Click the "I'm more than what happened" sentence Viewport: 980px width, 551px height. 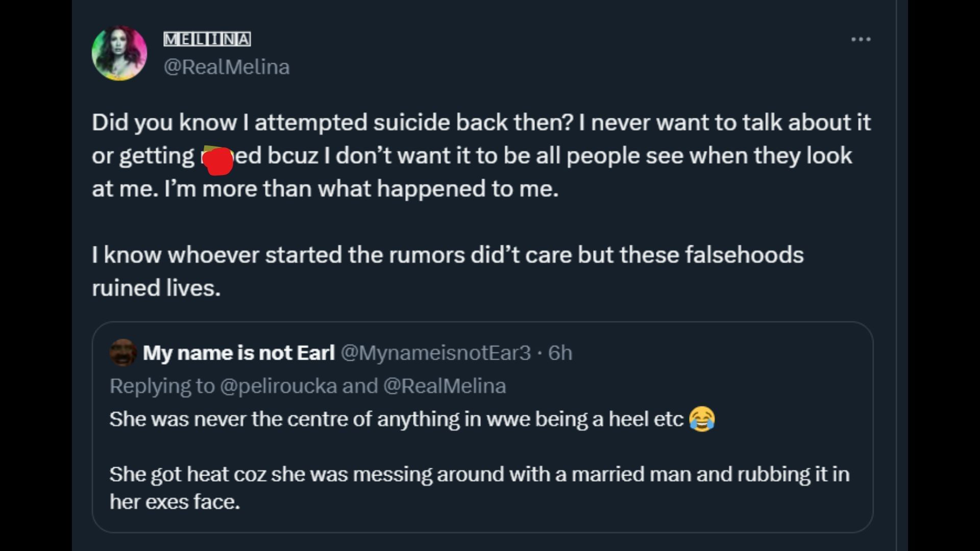point(361,189)
